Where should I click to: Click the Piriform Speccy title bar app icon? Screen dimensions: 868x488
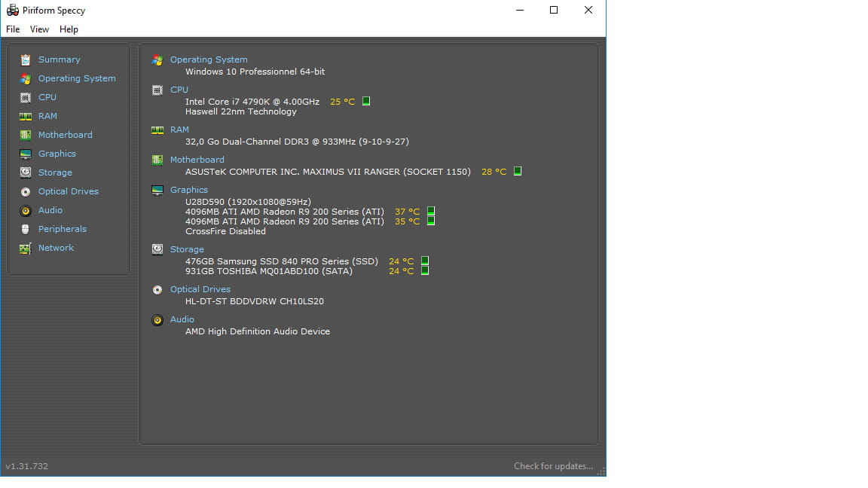[x=12, y=10]
